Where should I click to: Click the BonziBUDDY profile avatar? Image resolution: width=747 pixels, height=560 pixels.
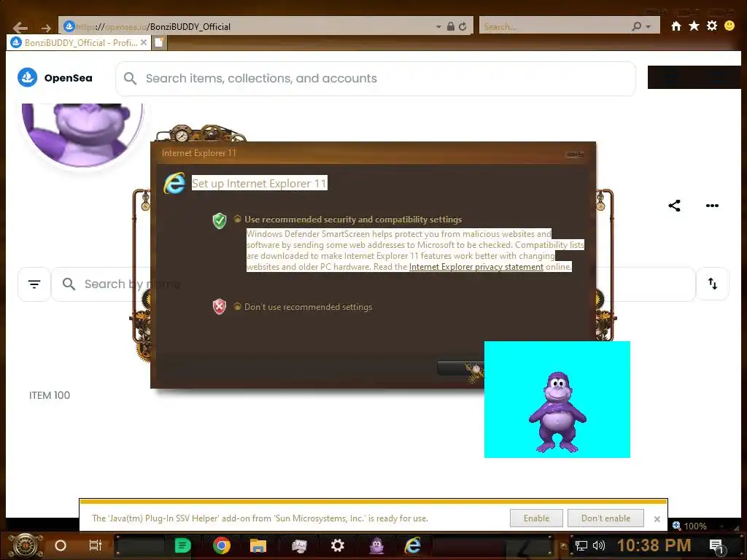pos(82,133)
